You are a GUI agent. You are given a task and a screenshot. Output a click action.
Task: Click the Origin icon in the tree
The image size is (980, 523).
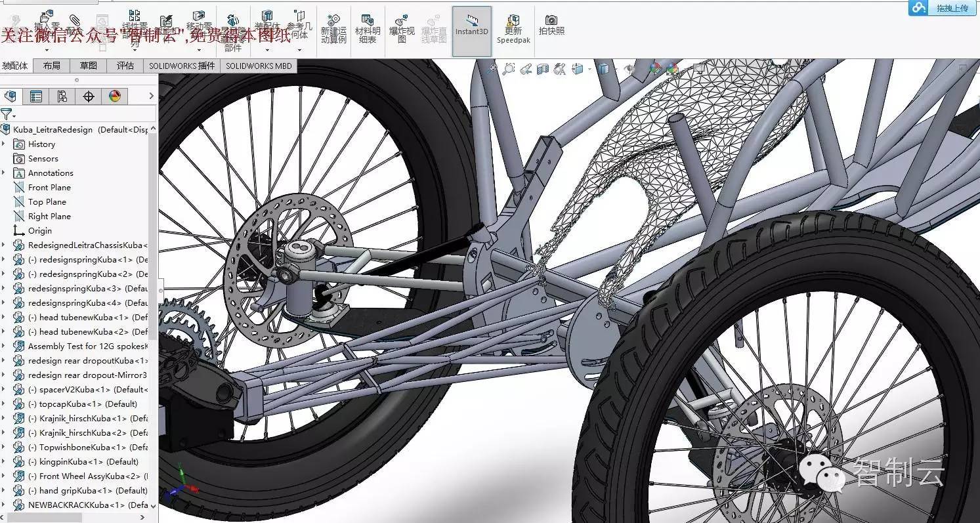coord(19,231)
